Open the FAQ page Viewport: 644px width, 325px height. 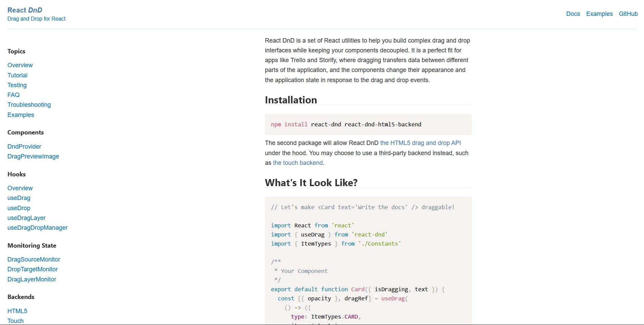click(14, 95)
